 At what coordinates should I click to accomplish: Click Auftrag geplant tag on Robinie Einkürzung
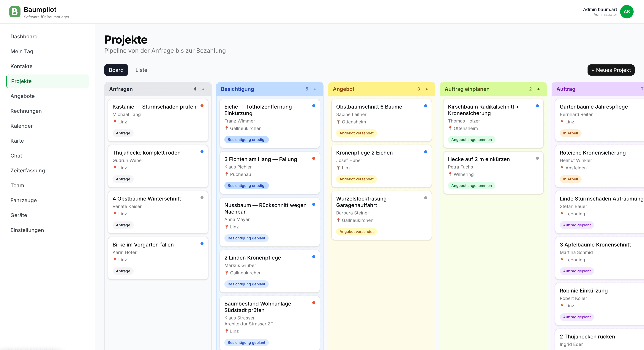[x=577, y=317]
